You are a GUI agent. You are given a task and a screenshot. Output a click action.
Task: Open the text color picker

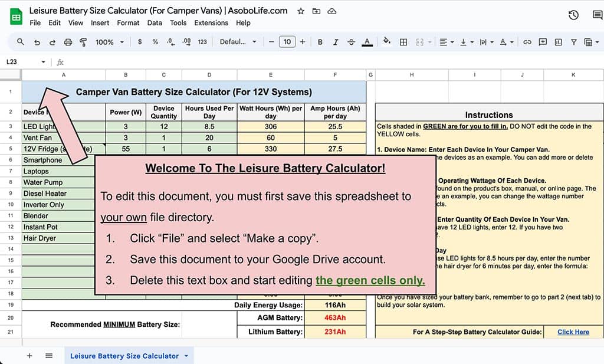367,42
